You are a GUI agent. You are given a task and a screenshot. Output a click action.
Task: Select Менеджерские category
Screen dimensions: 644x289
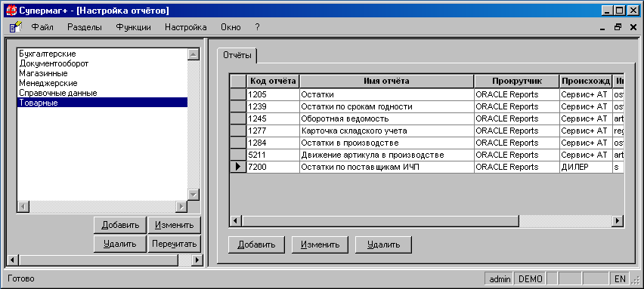(102, 83)
